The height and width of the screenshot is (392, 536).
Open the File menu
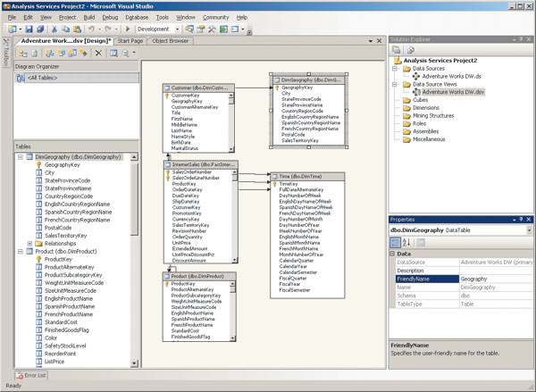[x=12, y=18]
